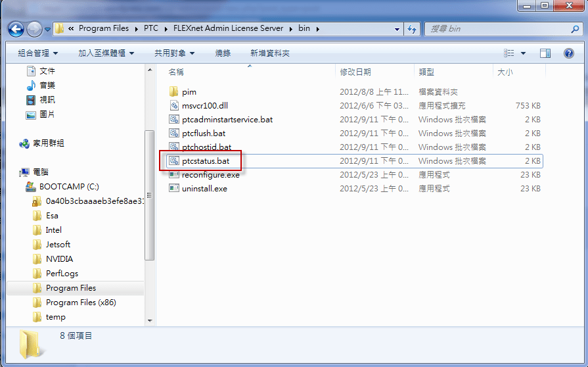Viewport: 588px width, 367px height.
Task: Sort files by 修改日期 column header
Action: 355,72
